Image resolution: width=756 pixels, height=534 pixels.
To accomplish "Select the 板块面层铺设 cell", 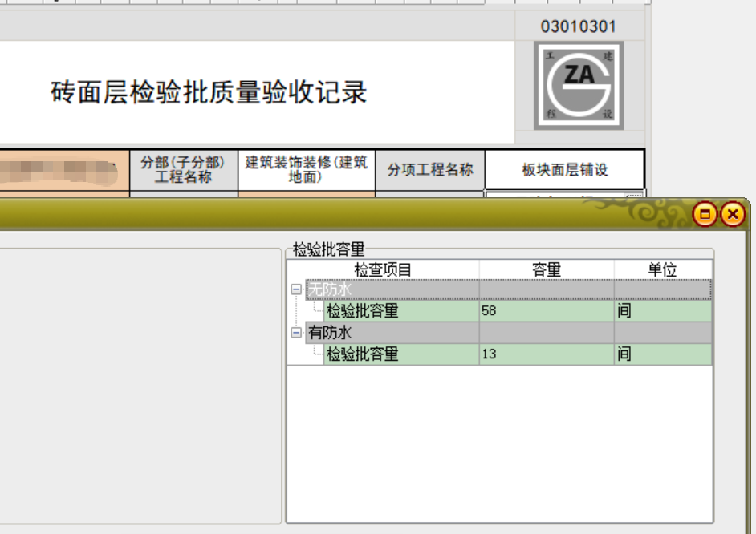I will 564,170.
